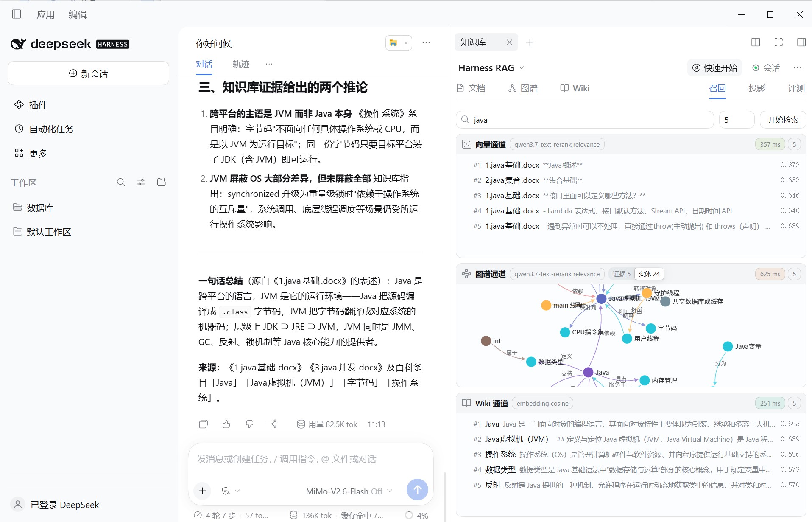Create a new workspace folder icon
812x522 pixels.
(x=162, y=182)
